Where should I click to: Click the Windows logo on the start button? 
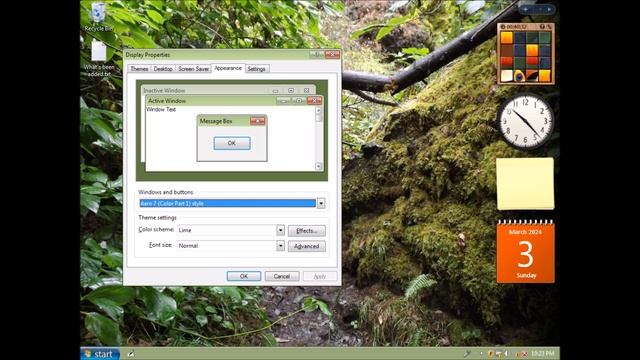(x=87, y=353)
